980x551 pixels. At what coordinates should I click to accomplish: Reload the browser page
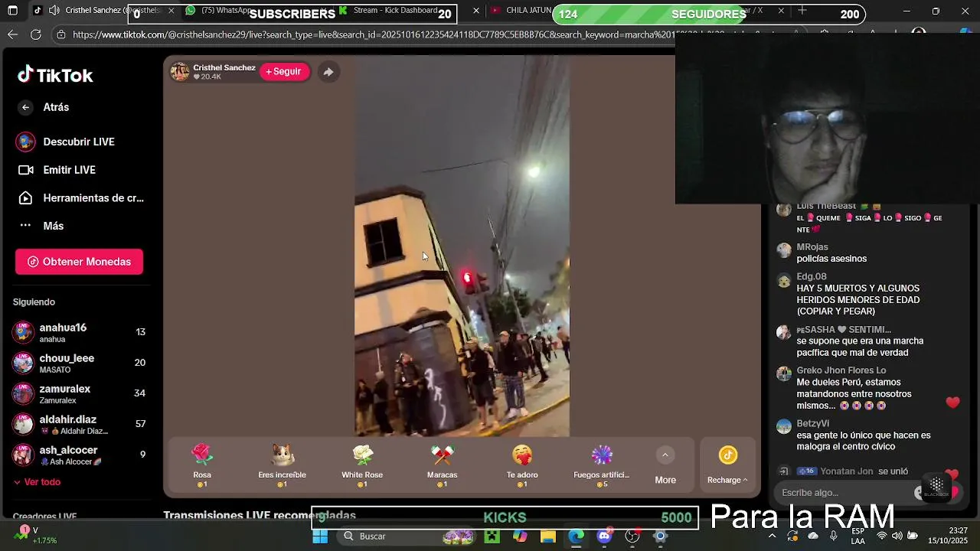[x=36, y=34]
